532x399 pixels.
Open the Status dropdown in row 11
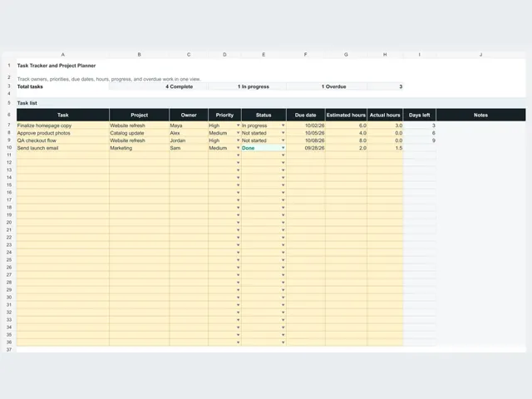(x=283, y=155)
